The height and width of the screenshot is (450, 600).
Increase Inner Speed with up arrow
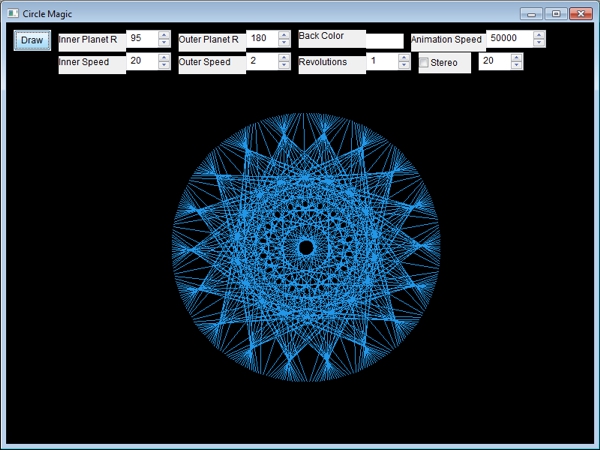[x=164, y=57]
